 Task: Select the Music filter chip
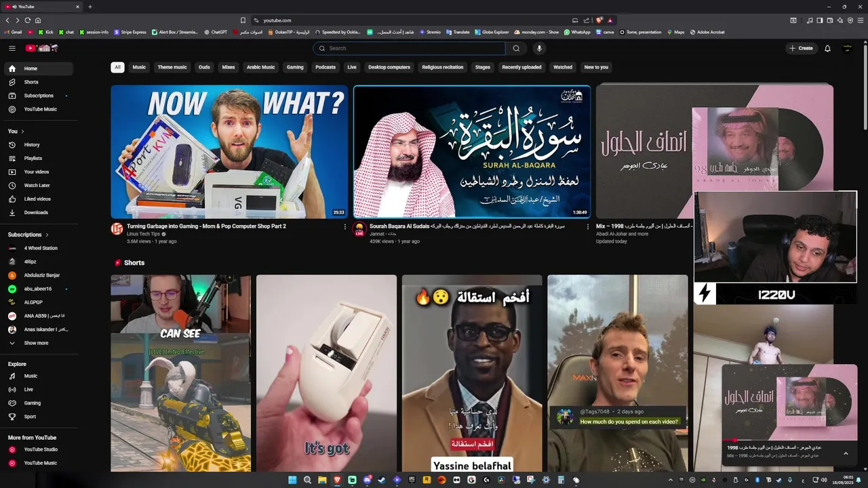(x=139, y=67)
